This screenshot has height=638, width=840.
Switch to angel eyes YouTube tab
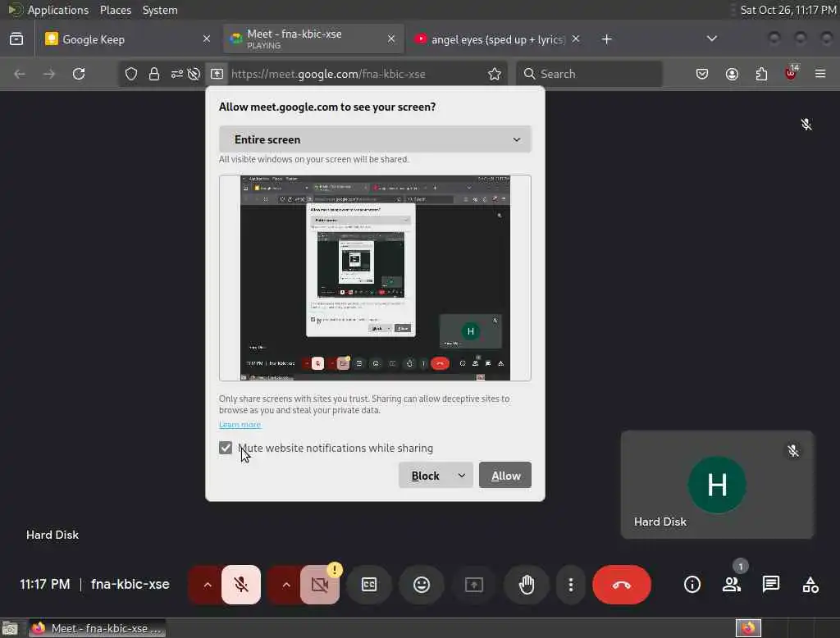[x=491, y=39]
